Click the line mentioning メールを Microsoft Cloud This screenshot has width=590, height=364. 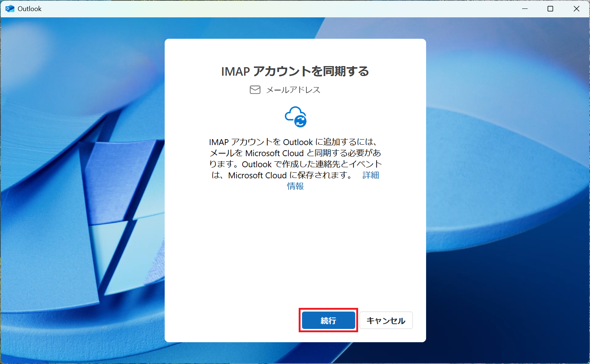click(295, 153)
